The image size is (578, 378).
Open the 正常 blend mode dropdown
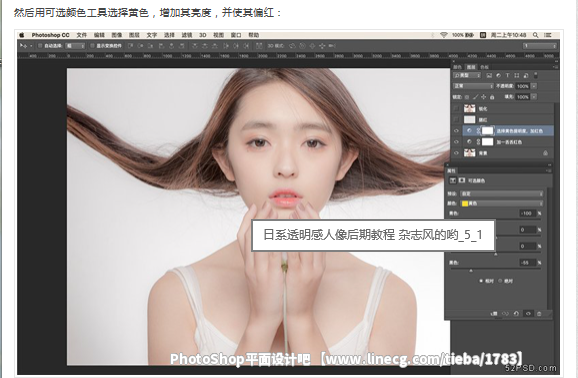pos(473,86)
